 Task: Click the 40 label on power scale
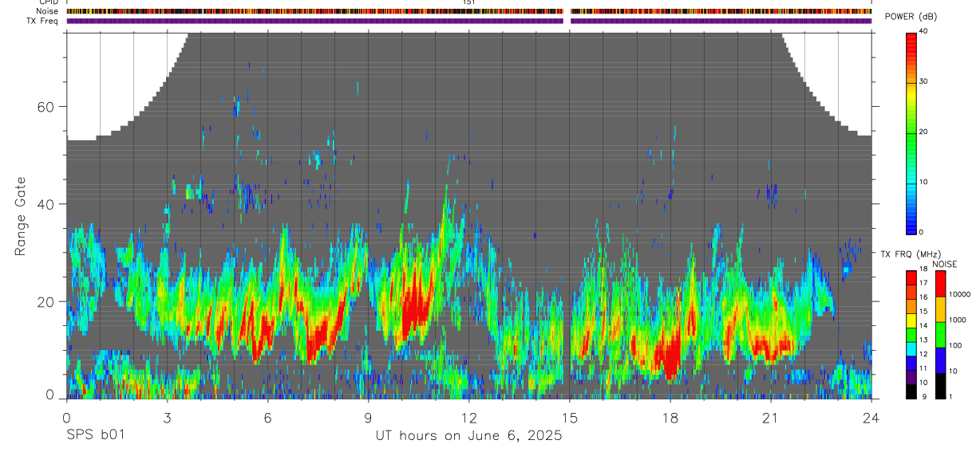tap(924, 31)
